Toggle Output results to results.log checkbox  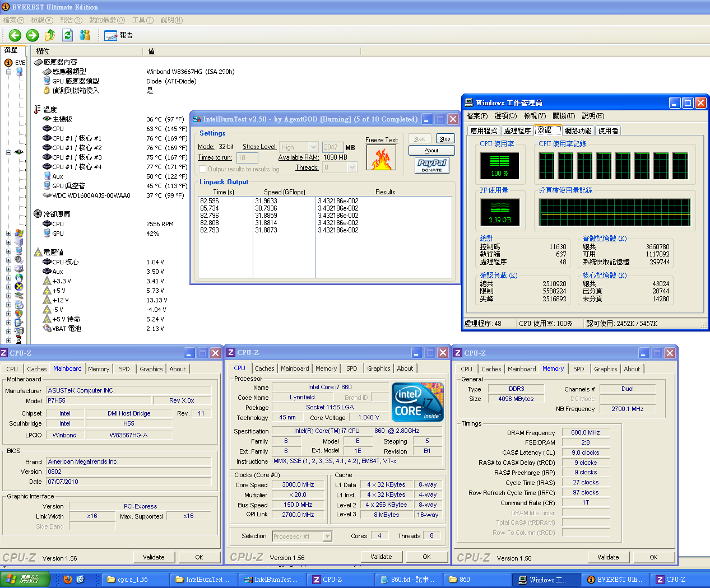click(x=203, y=169)
